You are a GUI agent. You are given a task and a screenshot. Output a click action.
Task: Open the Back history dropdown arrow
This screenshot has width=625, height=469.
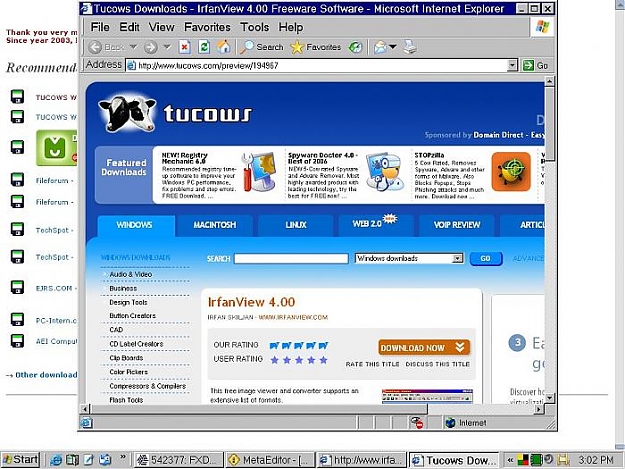(x=134, y=47)
